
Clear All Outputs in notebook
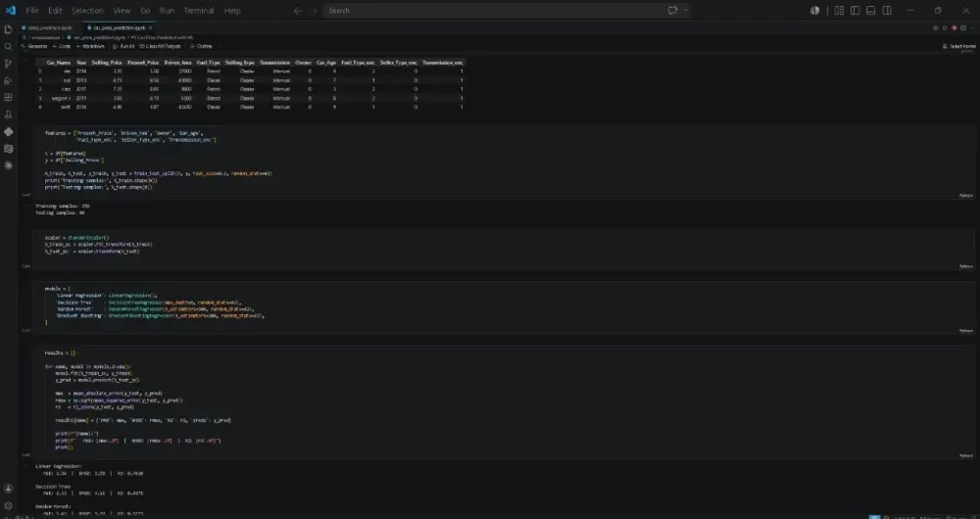click(x=161, y=46)
